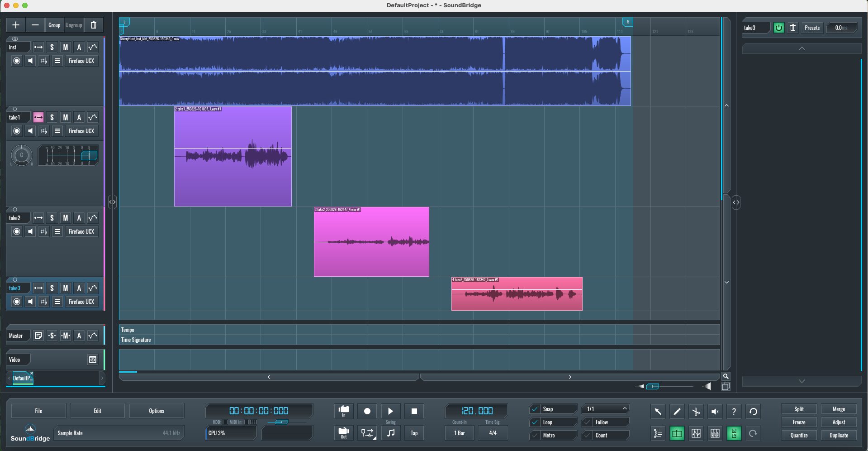This screenshot has height=451, width=868.
Task: Open the file browser tree view icon
Action: [x=658, y=433]
